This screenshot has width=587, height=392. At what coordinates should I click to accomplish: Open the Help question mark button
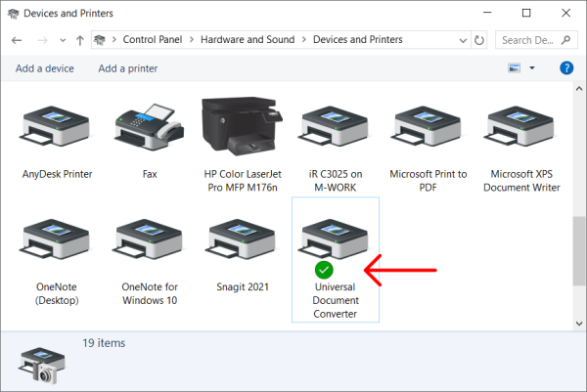coord(565,68)
